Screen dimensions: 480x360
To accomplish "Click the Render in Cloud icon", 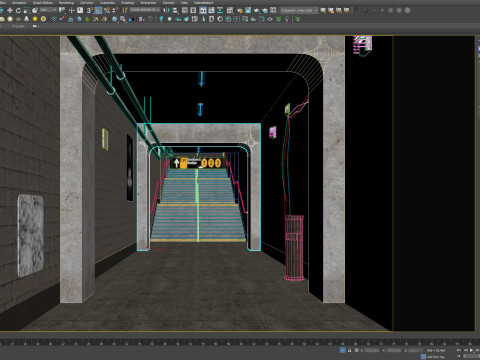I will 265,10.
